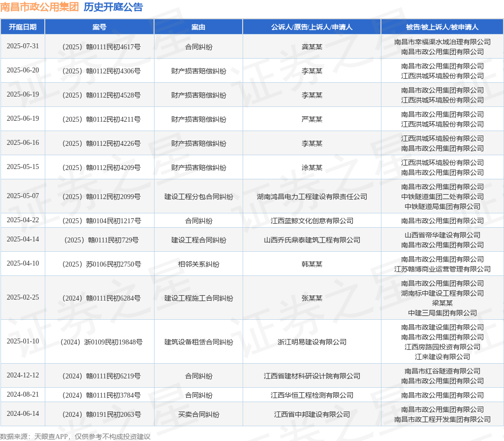Click 湖南鸿昌电力工程建设有限责任公司

[x=312, y=197]
